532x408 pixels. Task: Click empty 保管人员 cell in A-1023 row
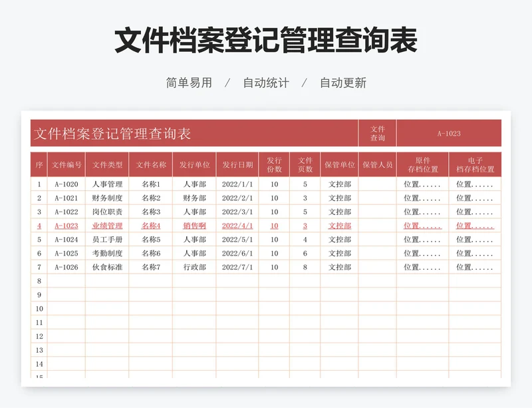click(377, 226)
